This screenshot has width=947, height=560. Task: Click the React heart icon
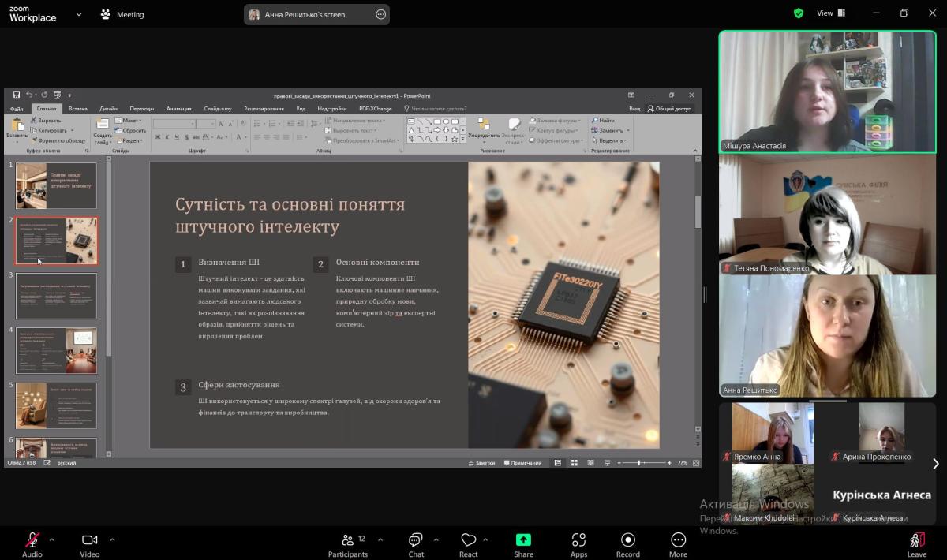click(468, 541)
